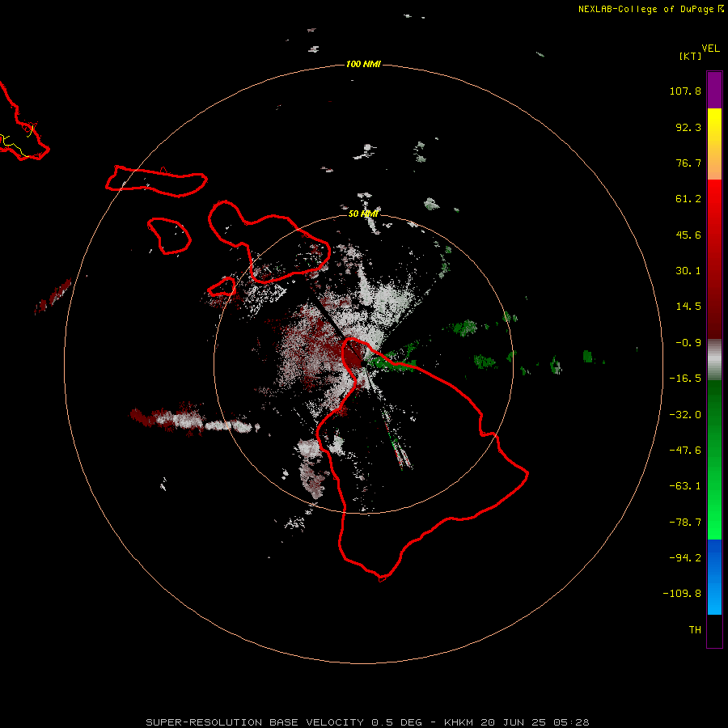The height and width of the screenshot is (728, 728).
Task: Click the elongated echo band west of the island
Action: tap(194, 420)
